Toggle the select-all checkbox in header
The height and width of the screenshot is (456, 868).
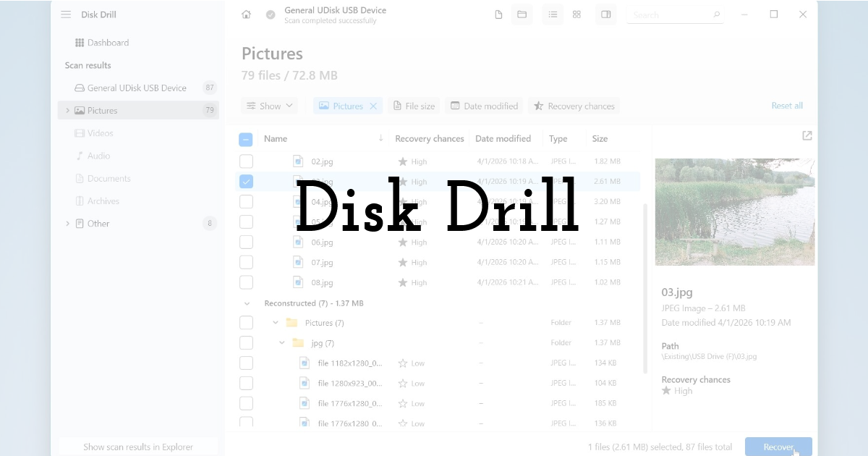(246, 138)
